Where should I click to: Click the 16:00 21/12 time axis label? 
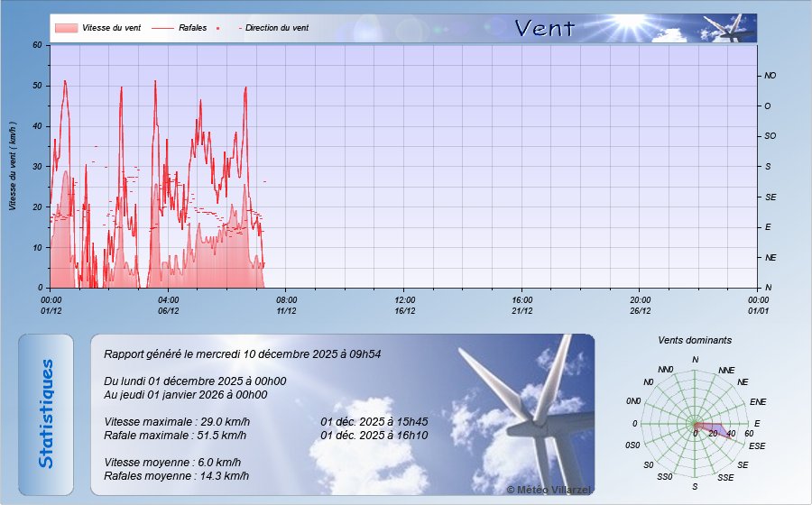point(522,305)
